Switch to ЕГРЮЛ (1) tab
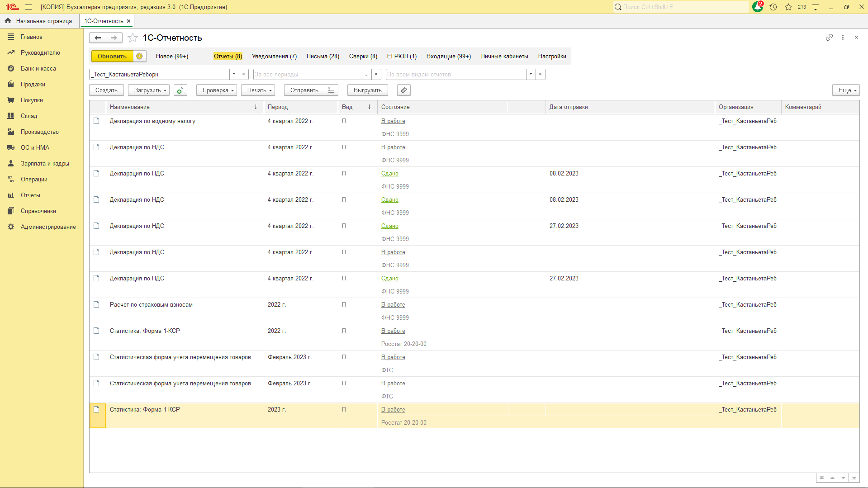Image resolution: width=868 pixels, height=488 pixels. click(x=402, y=56)
